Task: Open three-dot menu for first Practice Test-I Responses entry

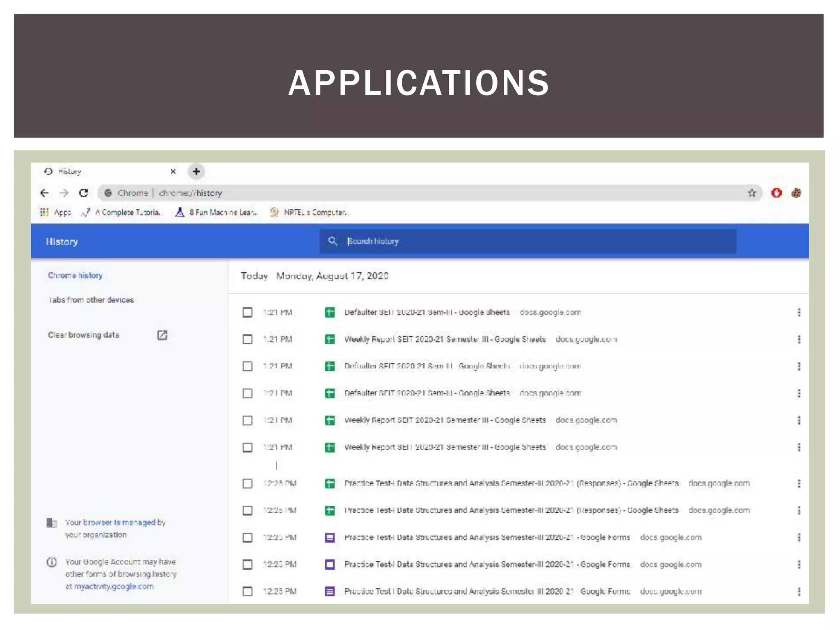Action: click(799, 484)
